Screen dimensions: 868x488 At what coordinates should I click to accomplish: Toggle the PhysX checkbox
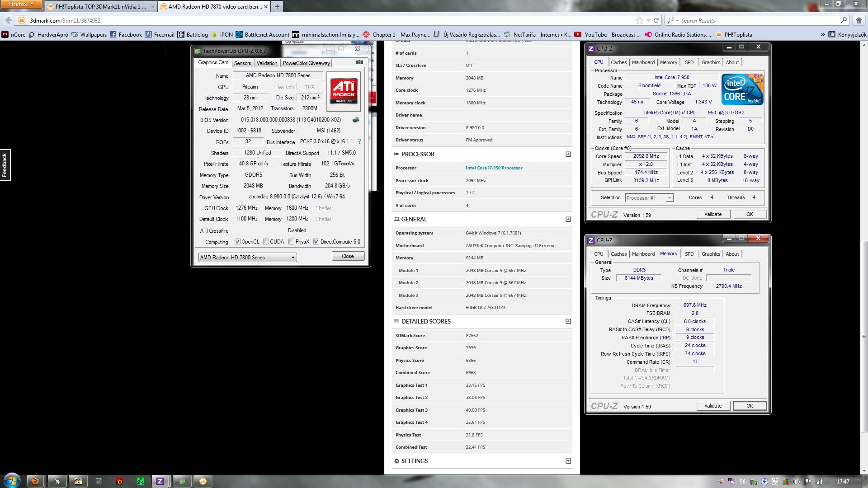[x=291, y=242]
